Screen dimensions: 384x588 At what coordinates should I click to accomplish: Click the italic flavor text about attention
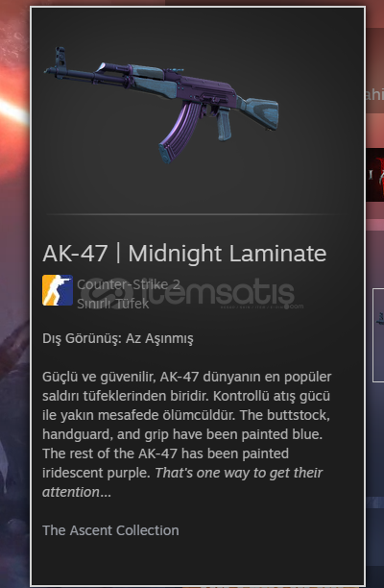pyautogui.click(x=182, y=482)
